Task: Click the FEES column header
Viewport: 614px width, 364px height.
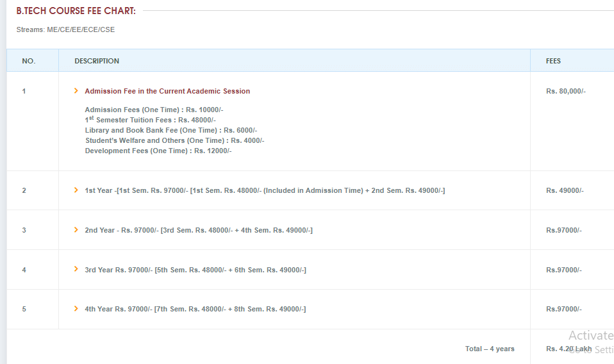Action: (553, 61)
